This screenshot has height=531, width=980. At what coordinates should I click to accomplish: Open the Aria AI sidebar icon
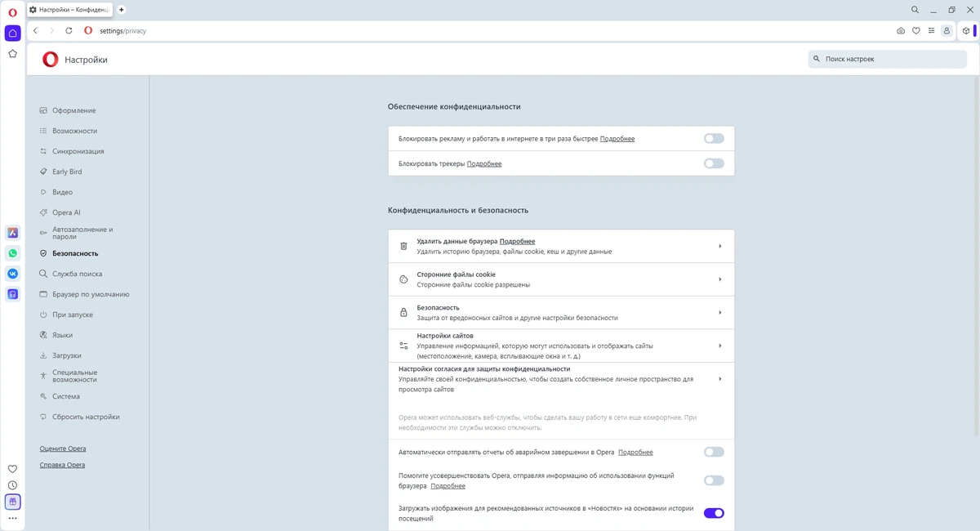12,233
